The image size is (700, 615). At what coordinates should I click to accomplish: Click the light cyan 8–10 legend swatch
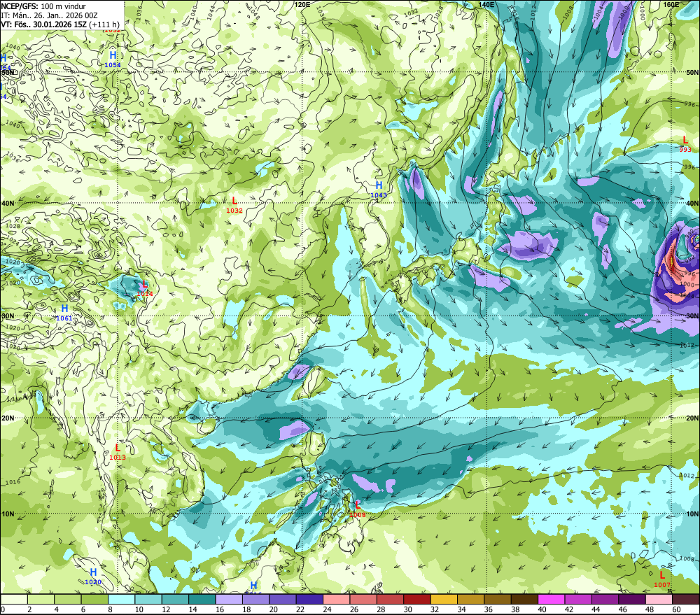(x=121, y=599)
